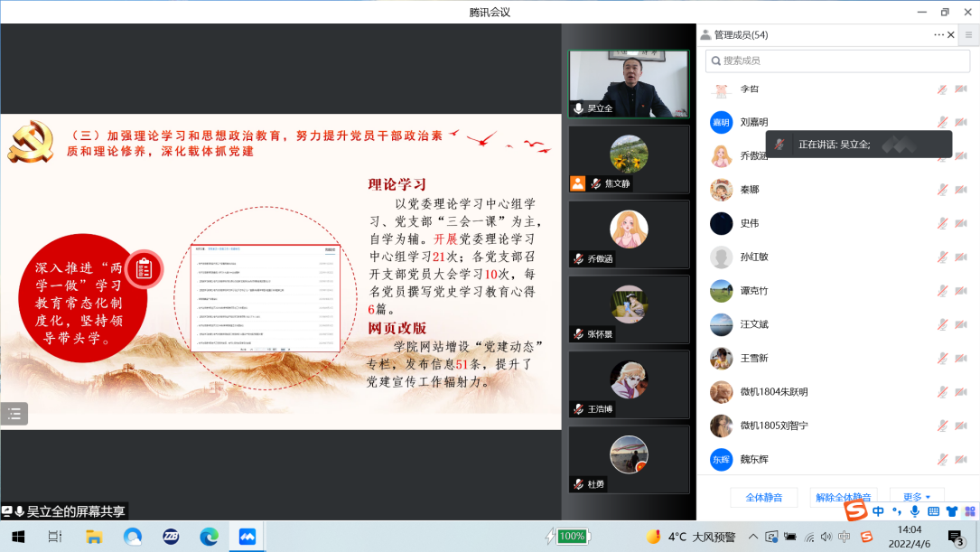Toggle microphone mute for 孙红敏
Screen dimensions: 980x552
point(941,257)
